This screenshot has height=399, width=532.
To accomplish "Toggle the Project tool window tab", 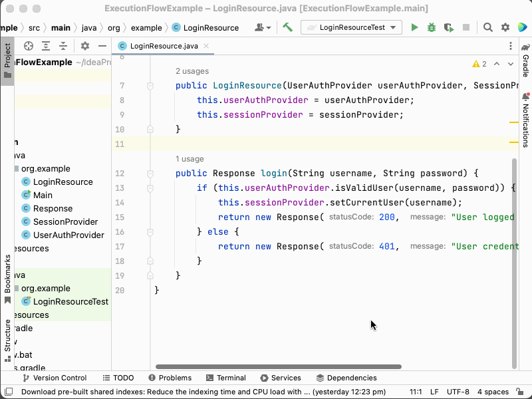I will pos(7,61).
